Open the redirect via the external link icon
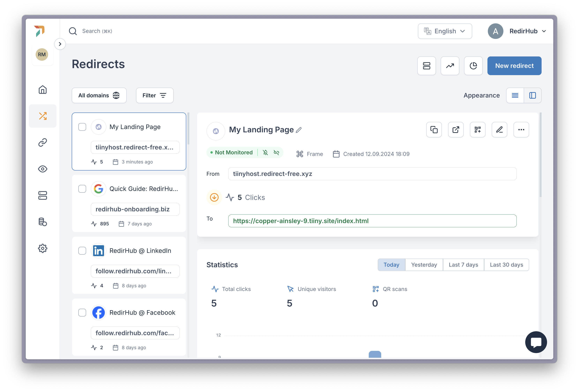 (456, 130)
